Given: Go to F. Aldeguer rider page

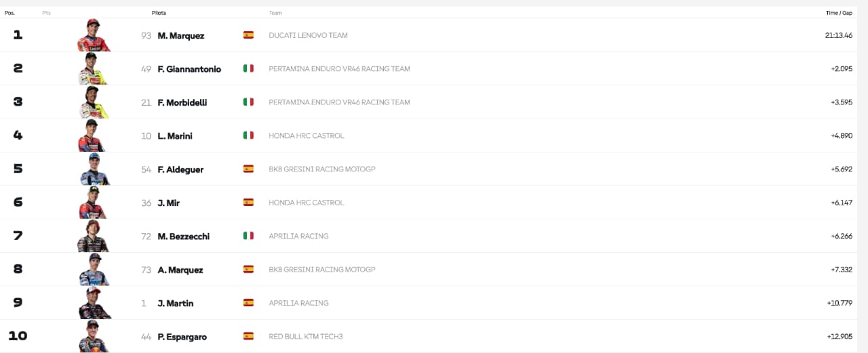Looking at the screenshot, I should click(180, 169).
